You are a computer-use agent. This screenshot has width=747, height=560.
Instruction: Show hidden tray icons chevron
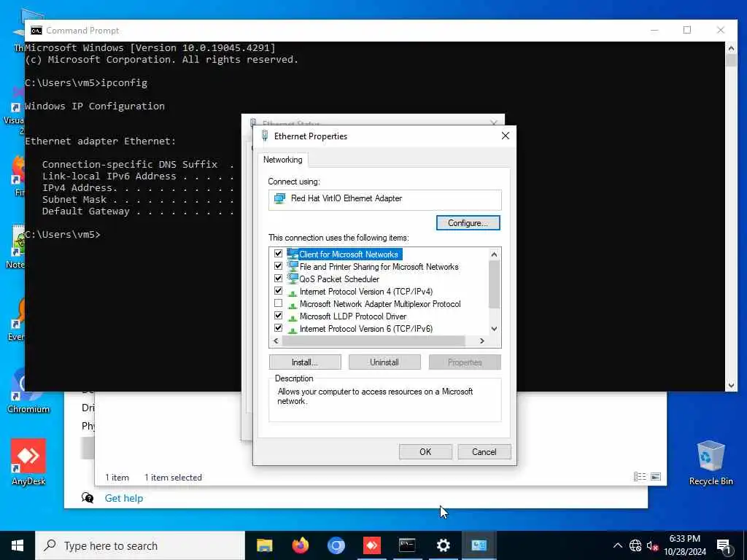coord(617,545)
